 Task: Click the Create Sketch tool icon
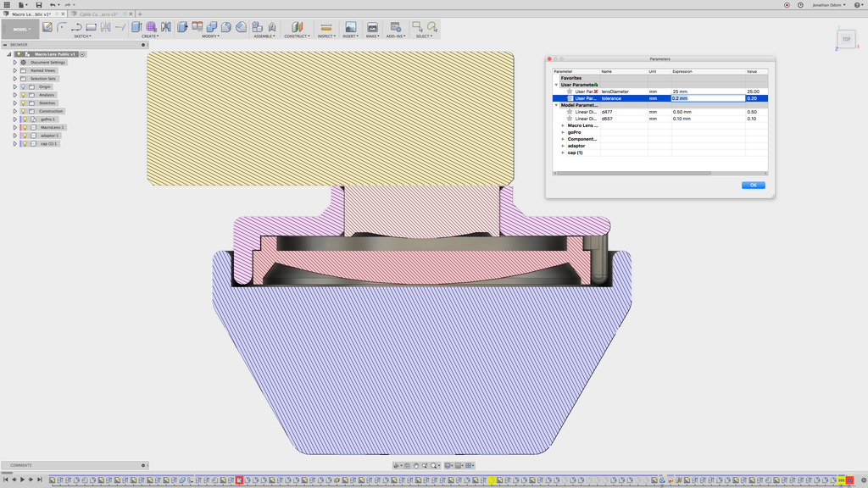tap(47, 27)
